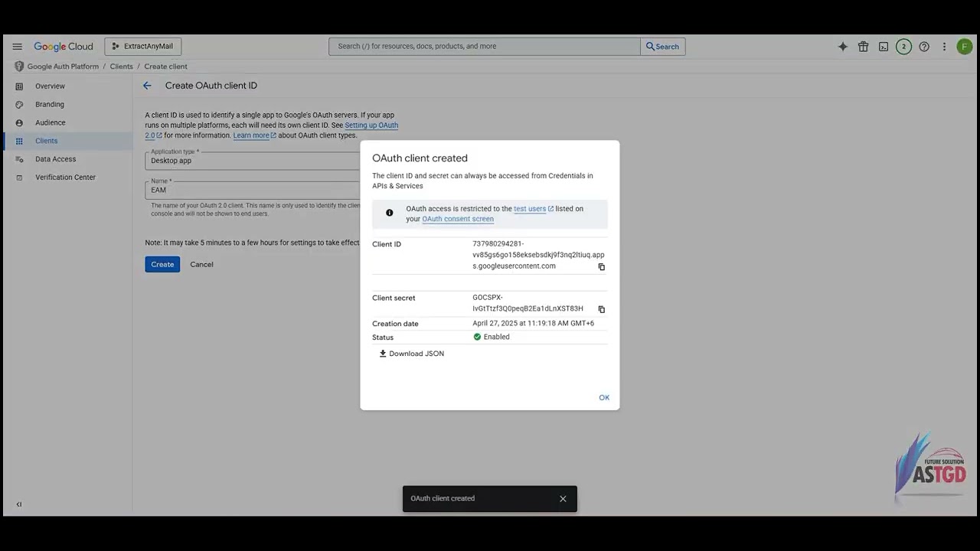Open Gemini sparkle assistant icon
980x551 pixels.
click(843, 47)
